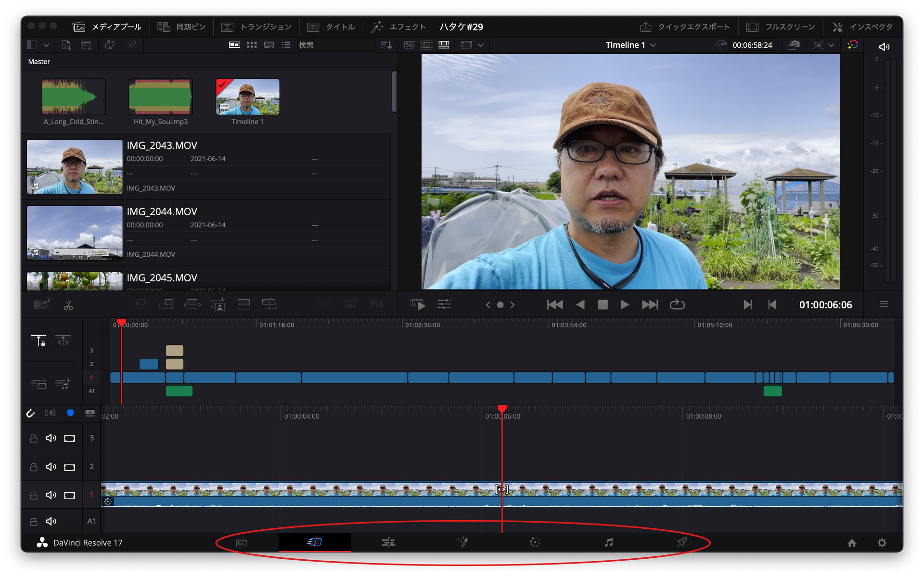Switch to the Fairlight music note page

click(x=609, y=542)
